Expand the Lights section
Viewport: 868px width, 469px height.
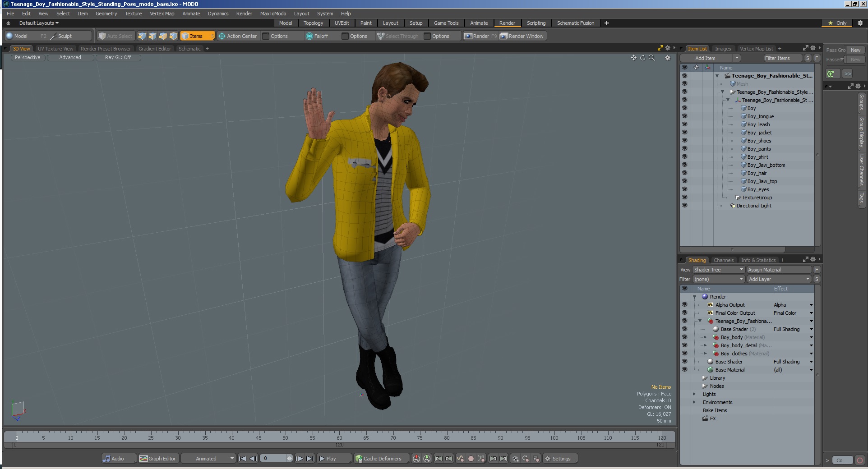tap(694, 394)
